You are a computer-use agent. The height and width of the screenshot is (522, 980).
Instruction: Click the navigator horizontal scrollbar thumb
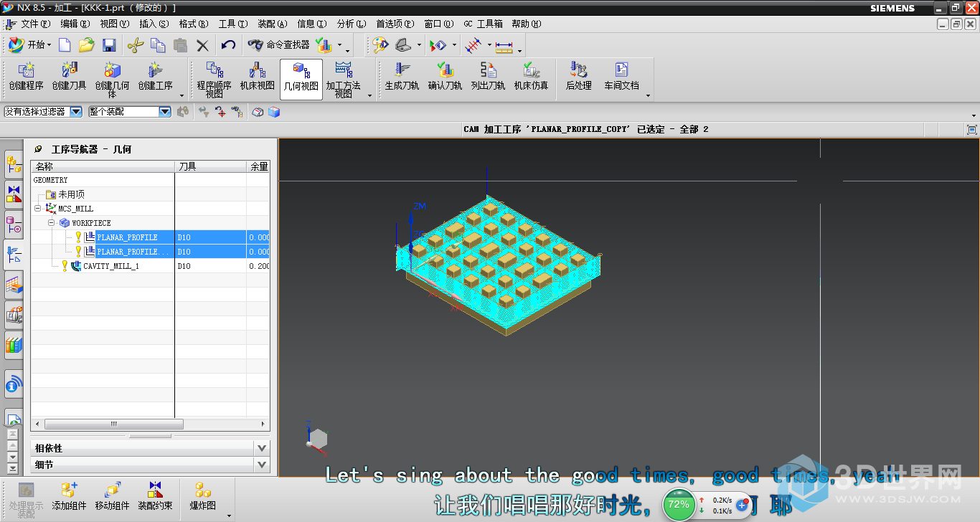(x=113, y=424)
